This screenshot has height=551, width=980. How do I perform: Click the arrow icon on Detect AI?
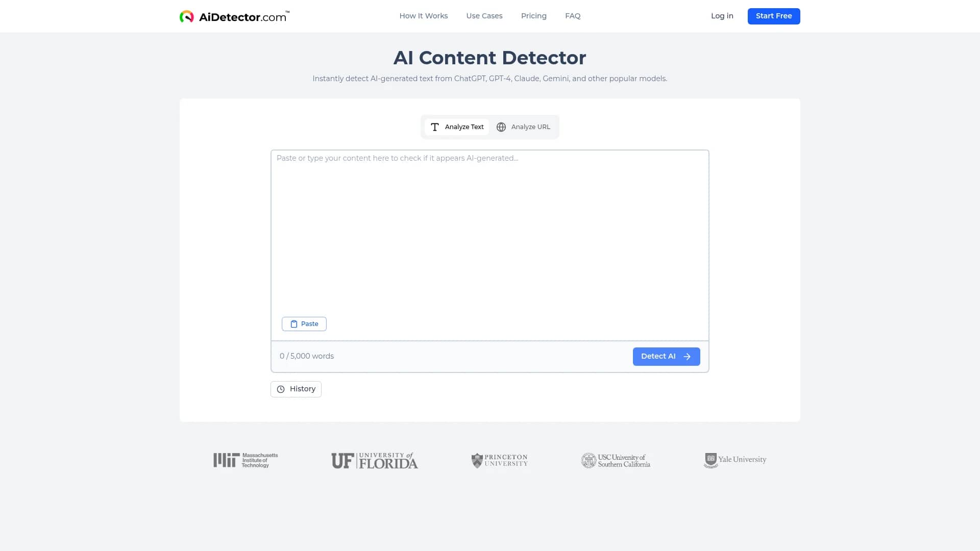point(687,357)
